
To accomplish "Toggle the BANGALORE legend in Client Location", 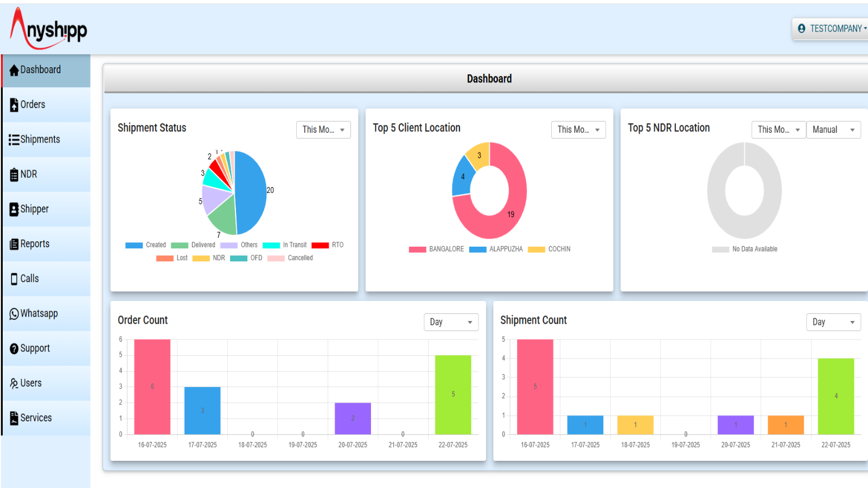I will click(436, 249).
